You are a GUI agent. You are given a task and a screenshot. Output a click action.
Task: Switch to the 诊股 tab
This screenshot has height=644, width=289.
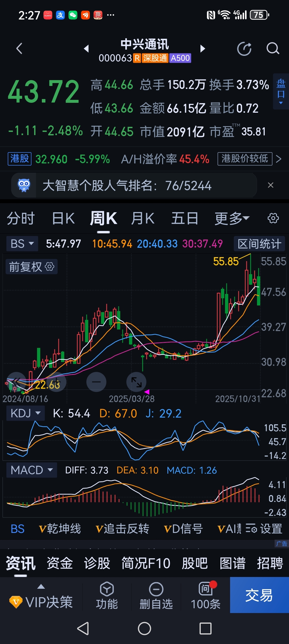pyautogui.click(x=97, y=563)
